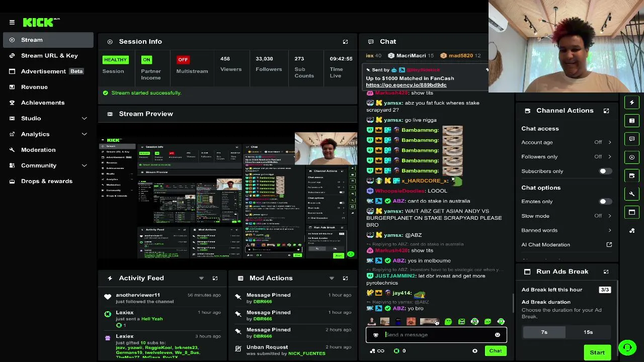Image resolution: width=644 pixels, height=362 pixels.
Task: Open the Activity Feed filter options
Action: [201, 278]
